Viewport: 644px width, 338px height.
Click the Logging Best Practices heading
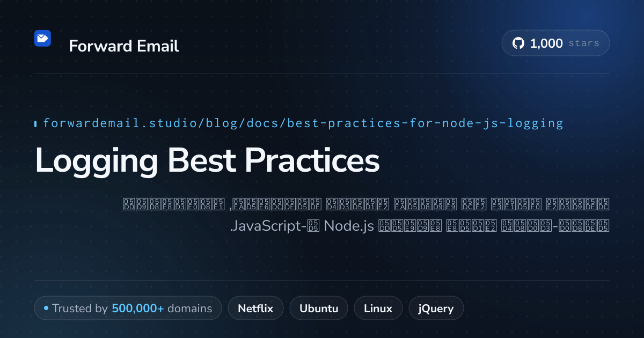click(x=207, y=160)
